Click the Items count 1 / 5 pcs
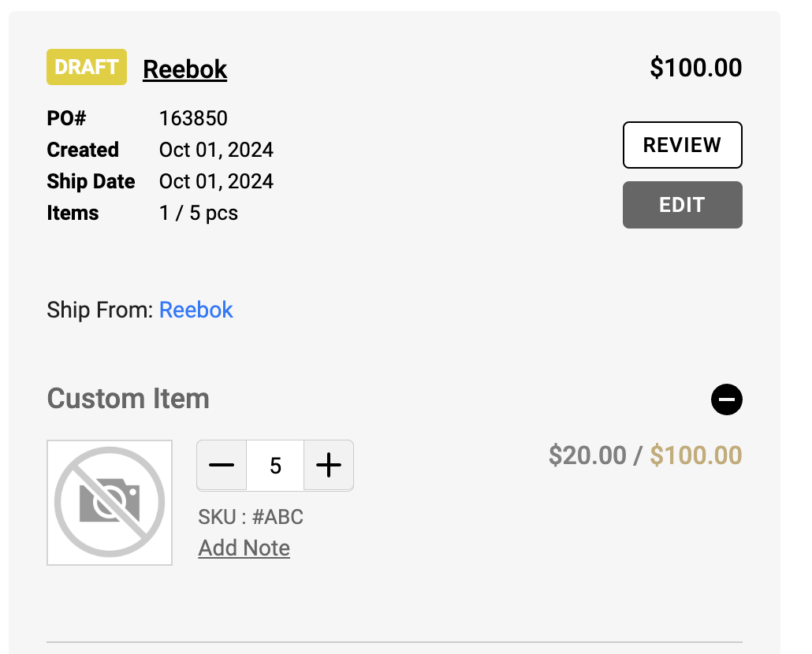Screen dimensions: 812x654 pyautogui.click(x=199, y=213)
